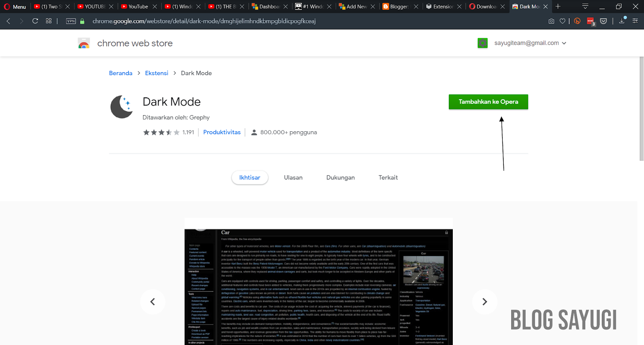Screen dimensions: 644x345
Task: Open the 1.191 ratings count
Action: [188, 132]
